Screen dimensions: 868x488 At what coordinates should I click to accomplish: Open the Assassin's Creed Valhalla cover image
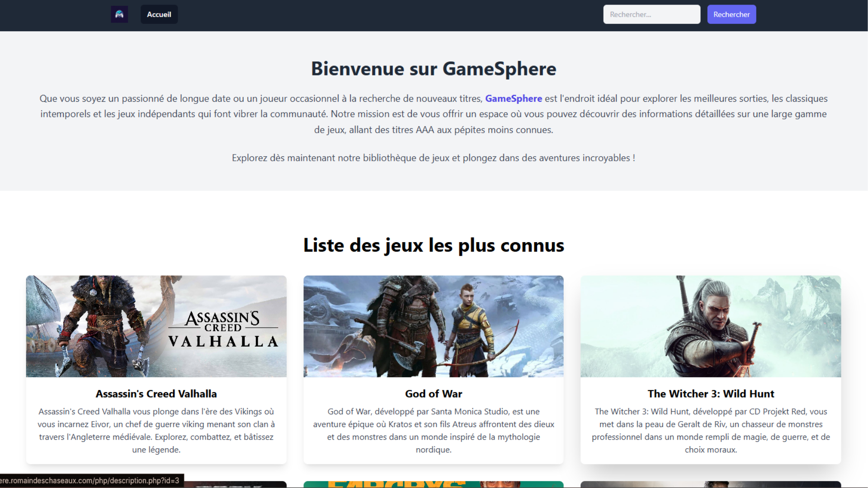pos(156,326)
